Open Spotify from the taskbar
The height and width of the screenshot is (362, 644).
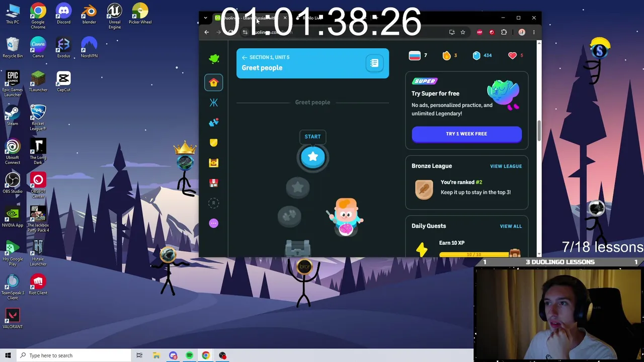click(x=189, y=355)
